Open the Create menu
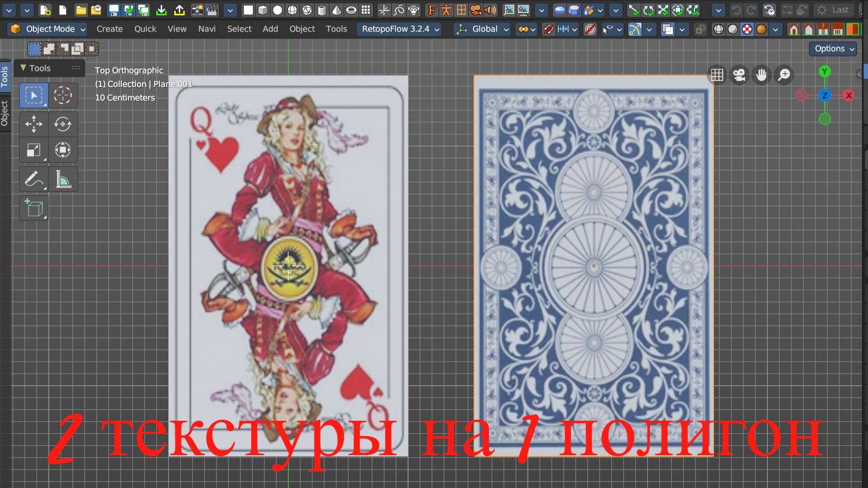Screen dimensions: 868x488 110,29
